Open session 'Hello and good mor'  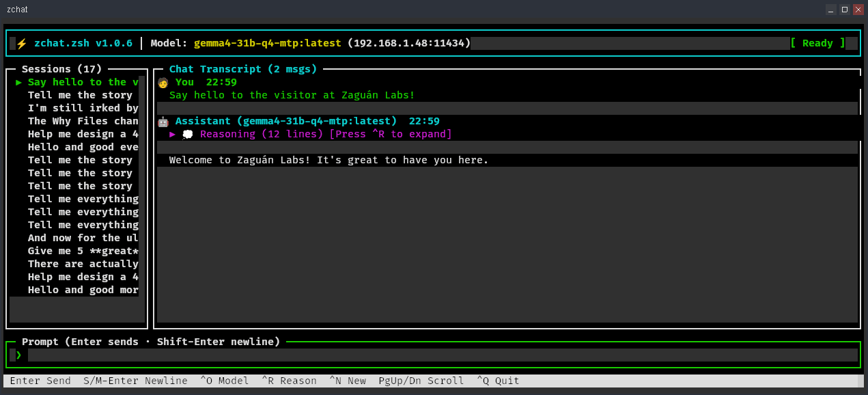(83, 290)
